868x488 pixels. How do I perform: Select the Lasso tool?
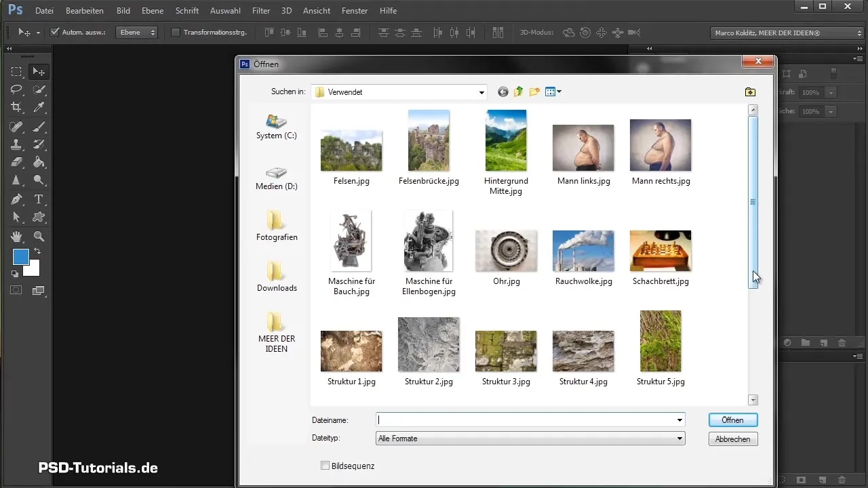tap(17, 89)
